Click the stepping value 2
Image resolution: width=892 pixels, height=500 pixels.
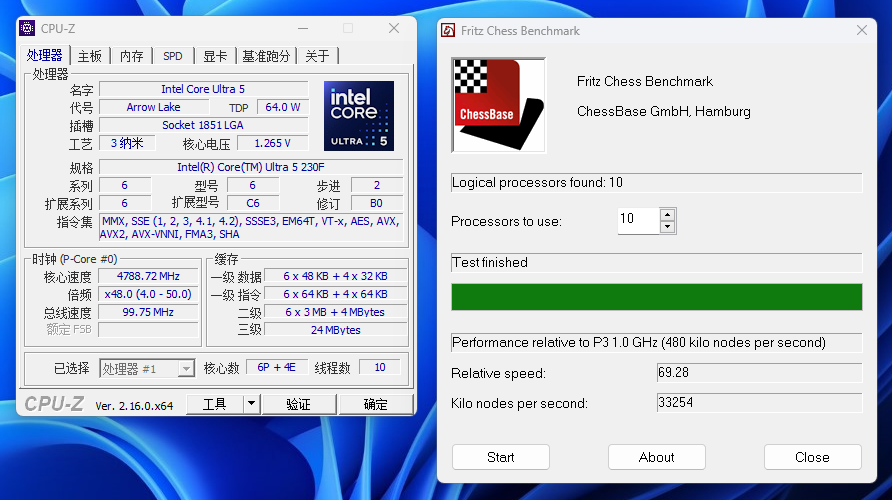click(377, 185)
